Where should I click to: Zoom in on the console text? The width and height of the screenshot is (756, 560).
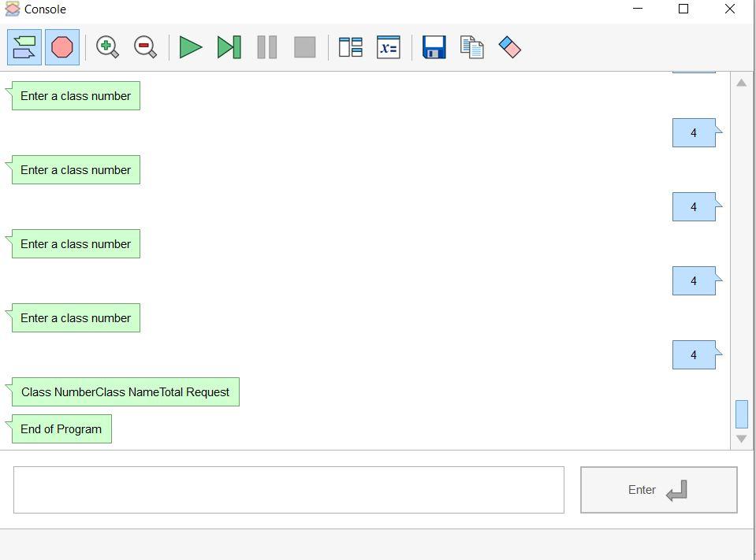(x=108, y=47)
